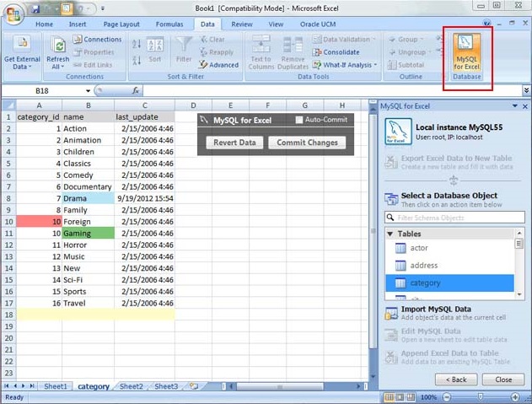532x404 pixels.
Task: Switch to Home ribbon tab
Action: click(44, 24)
